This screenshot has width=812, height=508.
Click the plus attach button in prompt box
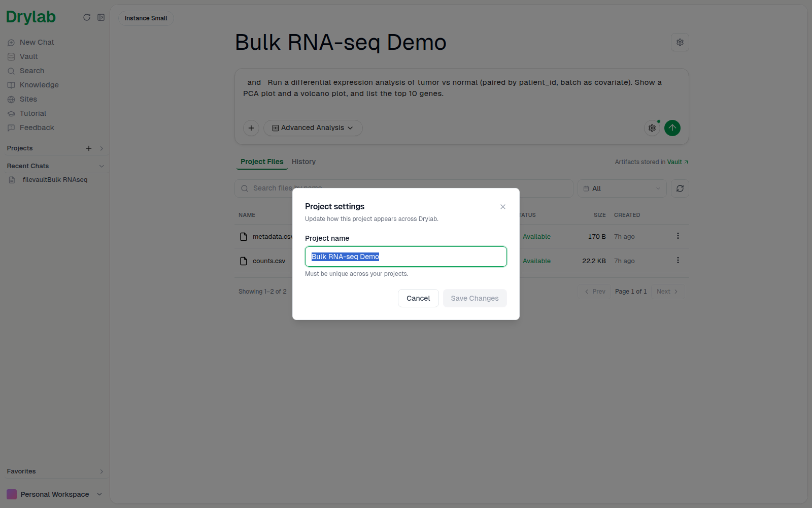coord(251,128)
